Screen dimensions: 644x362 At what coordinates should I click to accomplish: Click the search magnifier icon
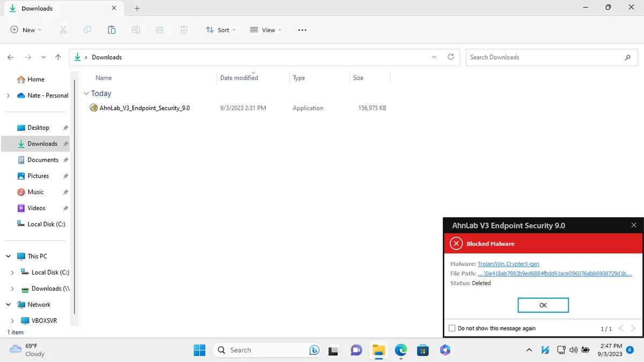point(627,57)
